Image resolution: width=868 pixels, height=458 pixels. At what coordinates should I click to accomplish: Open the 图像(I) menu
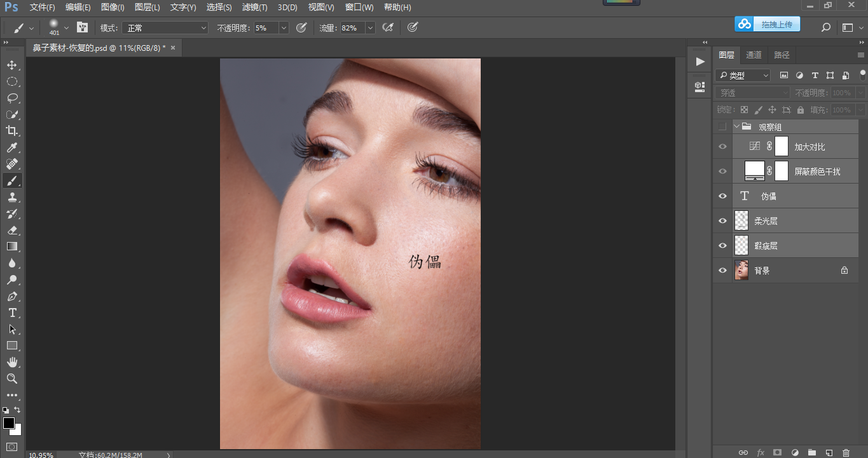(113, 8)
